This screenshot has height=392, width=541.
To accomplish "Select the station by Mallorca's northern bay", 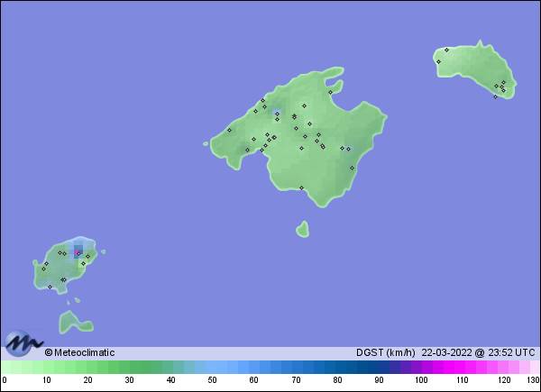I will 330,92.
